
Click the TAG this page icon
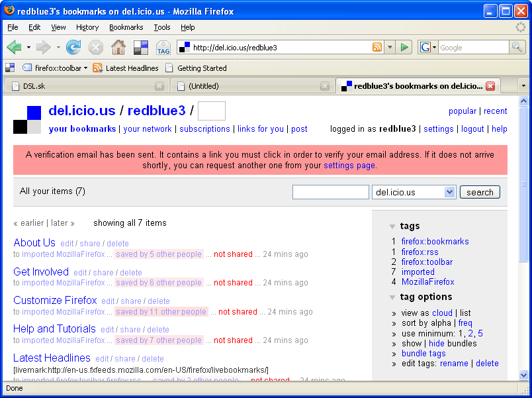coord(163,48)
